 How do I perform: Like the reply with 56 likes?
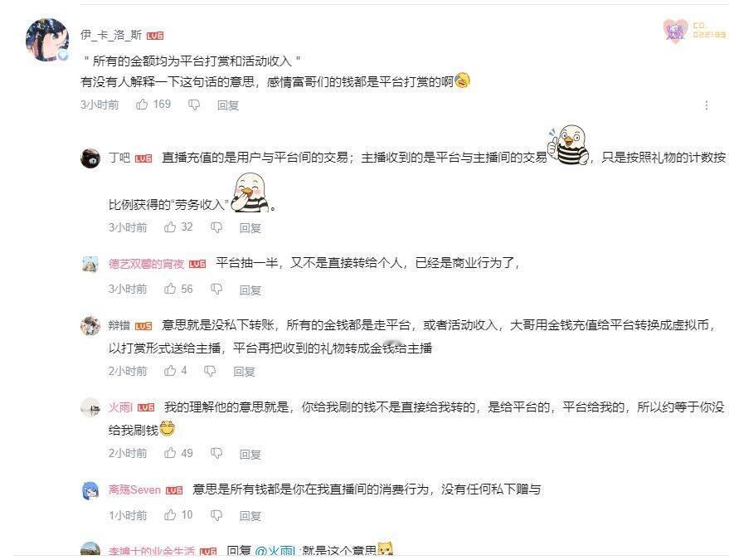pyautogui.click(x=170, y=289)
